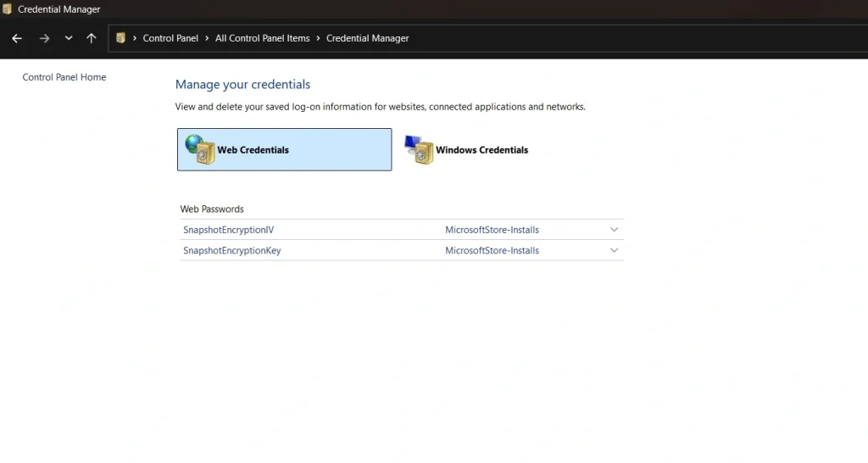Click the Windows Credentials computer vault icon
868x463 pixels.
point(419,149)
